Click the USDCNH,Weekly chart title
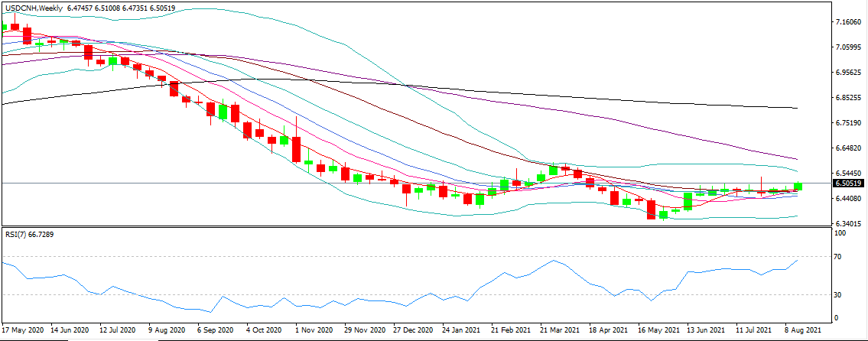 tap(32, 8)
